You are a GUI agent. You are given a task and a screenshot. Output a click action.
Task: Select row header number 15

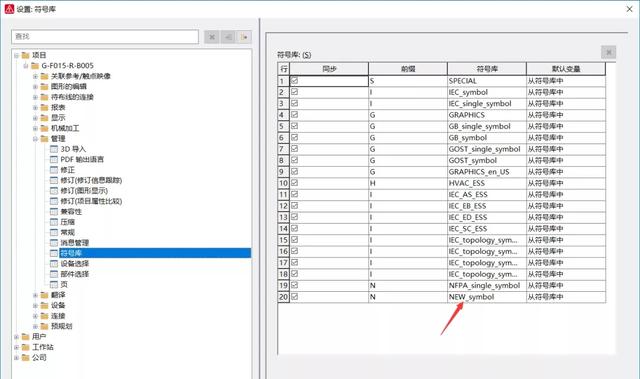click(284, 240)
